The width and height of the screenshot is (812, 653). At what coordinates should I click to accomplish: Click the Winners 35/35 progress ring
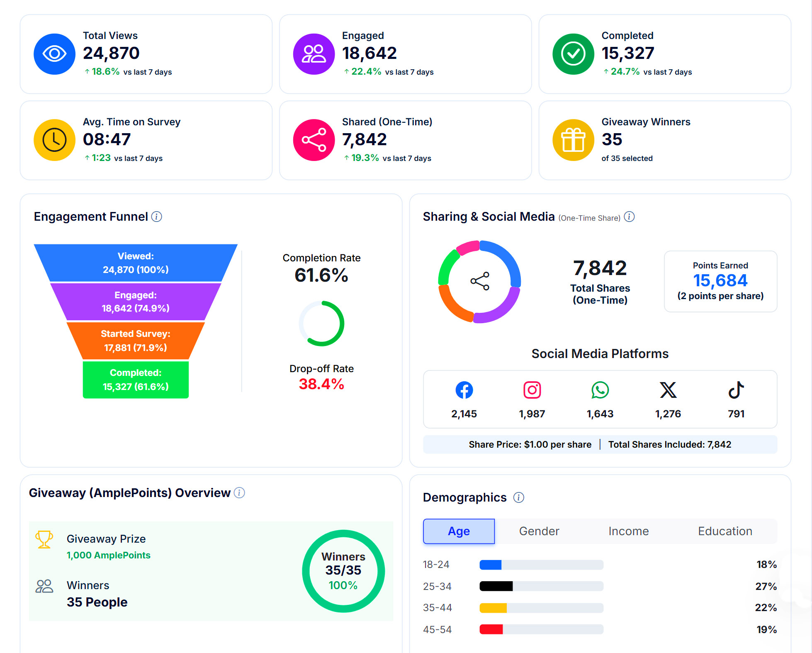(x=343, y=571)
